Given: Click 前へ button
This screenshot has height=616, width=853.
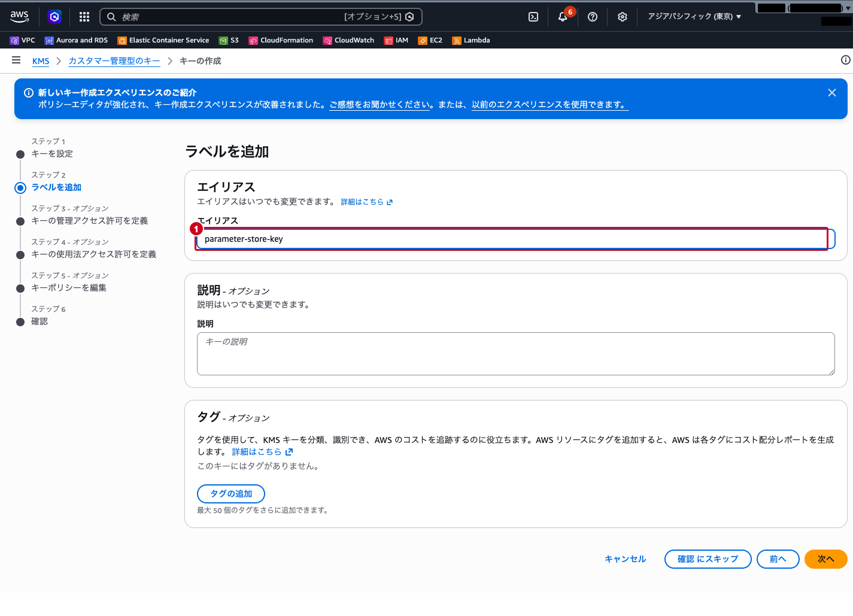Looking at the screenshot, I should 778,559.
